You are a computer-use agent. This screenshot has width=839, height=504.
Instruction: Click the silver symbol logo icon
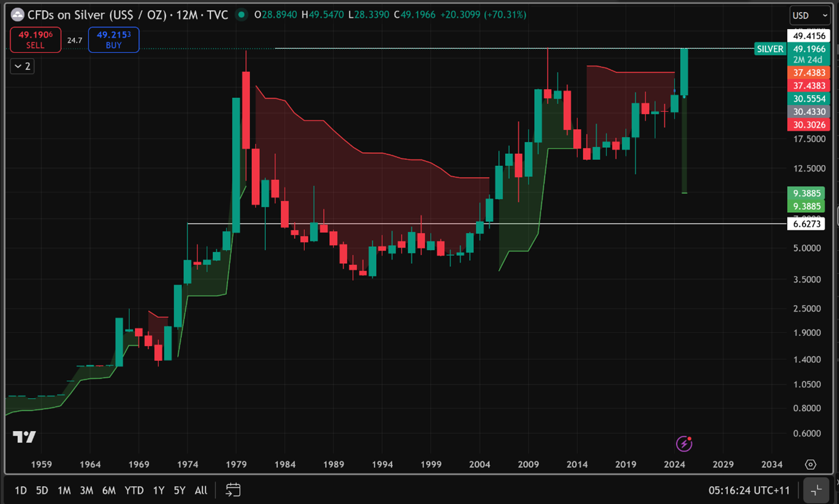[18, 15]
